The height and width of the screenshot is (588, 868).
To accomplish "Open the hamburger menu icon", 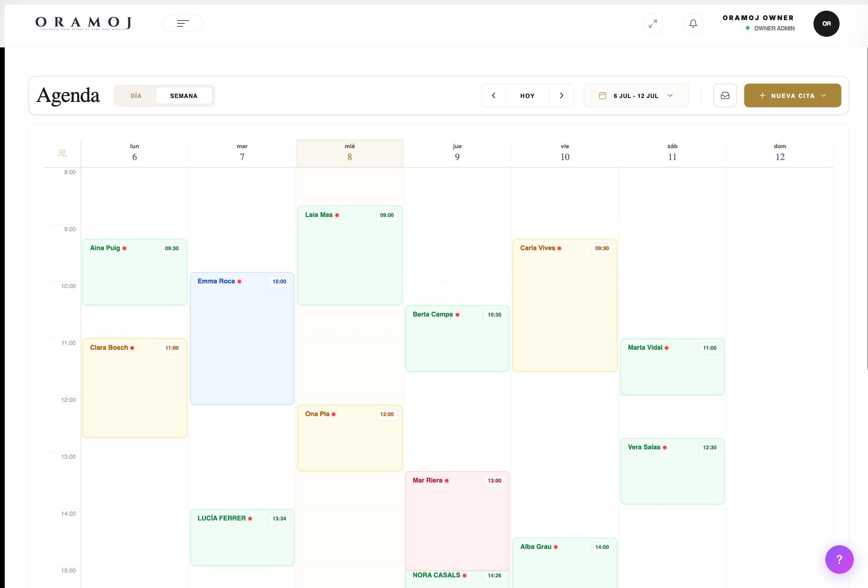I will pyautogui.click(x=183, y=24).
